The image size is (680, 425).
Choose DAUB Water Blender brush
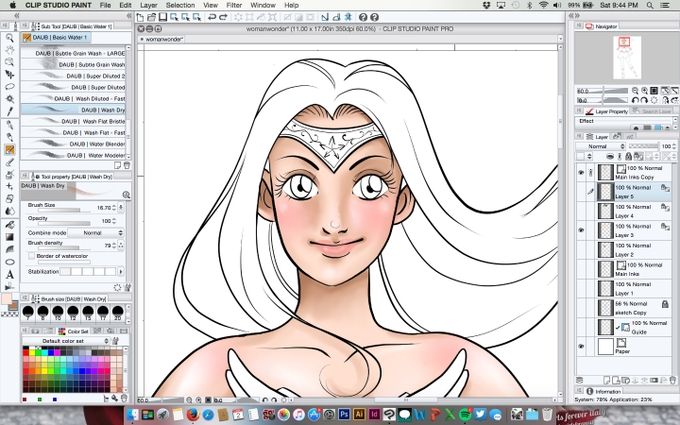coord(73,144)
